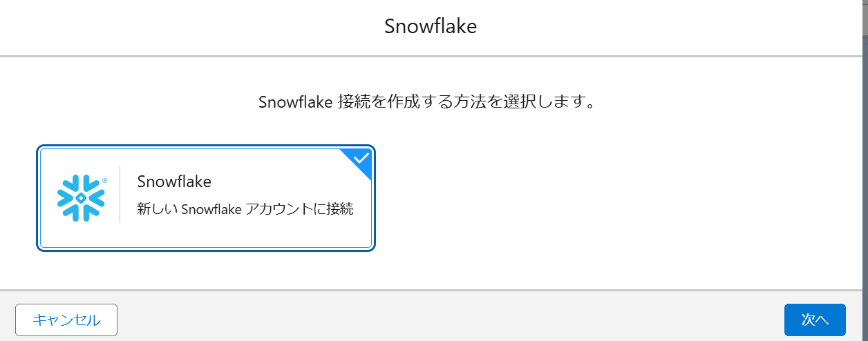Screen dimensions: 868x341
Task: Select the Snowflake connection card
Action: (205, 198)
